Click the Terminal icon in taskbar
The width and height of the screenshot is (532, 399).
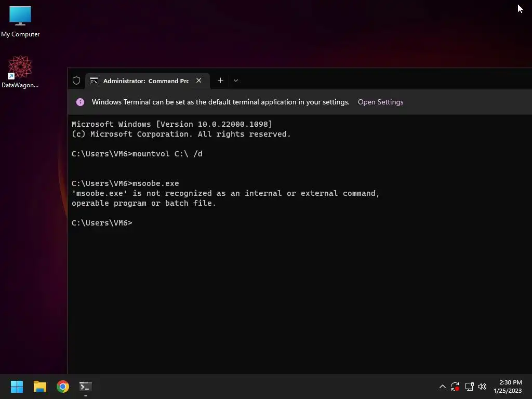pos(86,387)
